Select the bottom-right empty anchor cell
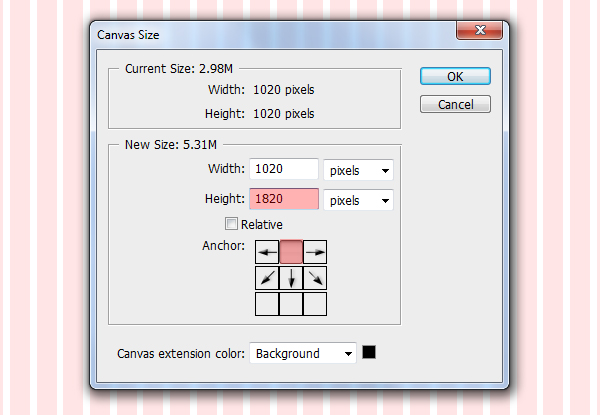Screen dimensions: 600x415 (x=315, y=304)
